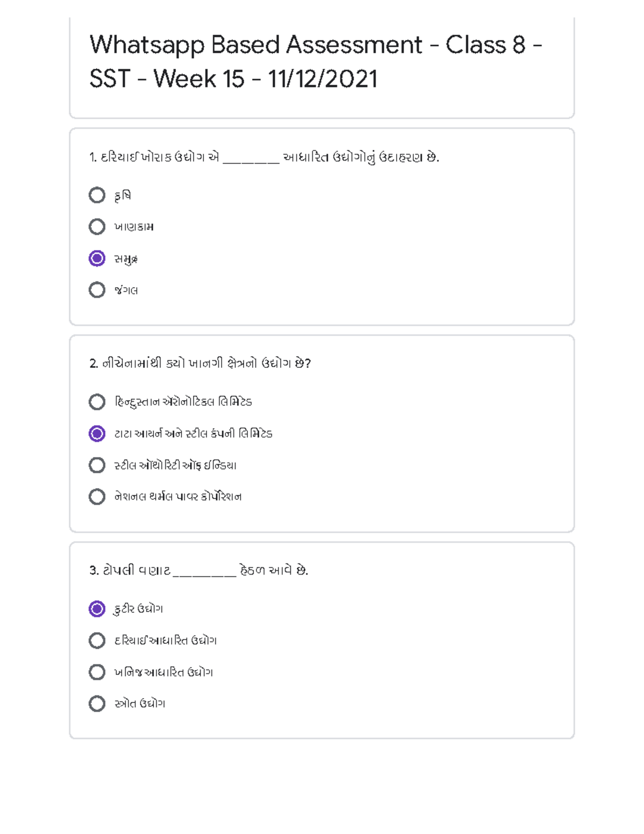Click question 1 text about દરિયાઈ ખોરાક
This screenshot has width=644, height=834.
pyautogui.click(x=264, y=157)
